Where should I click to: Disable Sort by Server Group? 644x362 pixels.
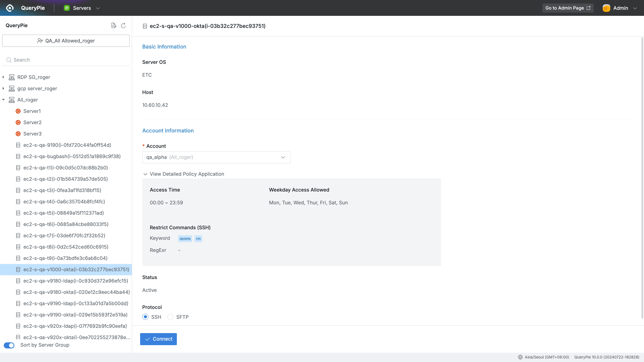click(9, 345)
